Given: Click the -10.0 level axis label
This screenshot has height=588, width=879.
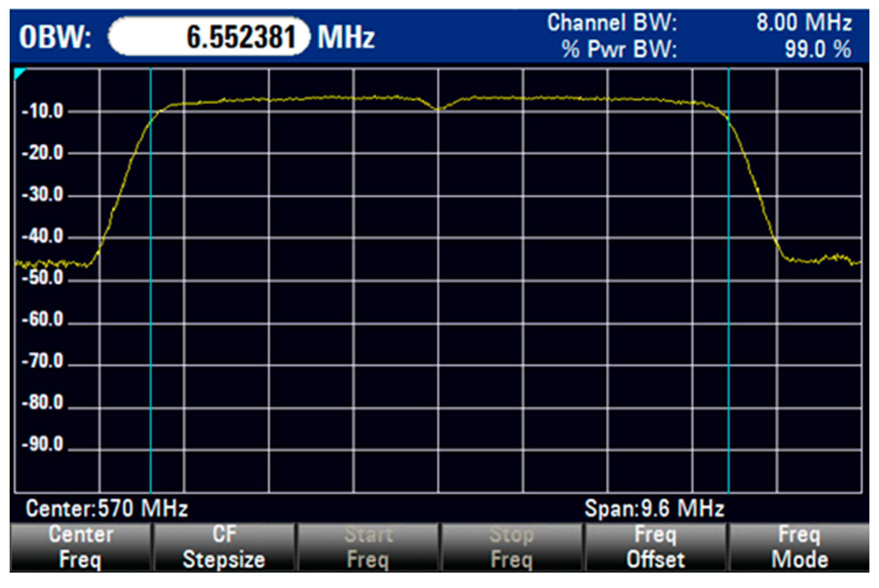Looking at the screenshot, I should [42, 111].
